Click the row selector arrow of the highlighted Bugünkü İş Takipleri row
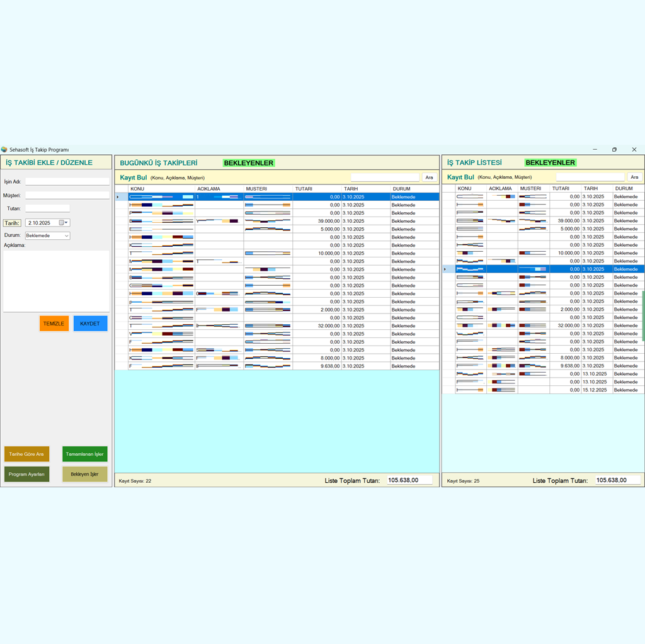The width and height of the screenshot is (645, 644). (x=118, y=197)
